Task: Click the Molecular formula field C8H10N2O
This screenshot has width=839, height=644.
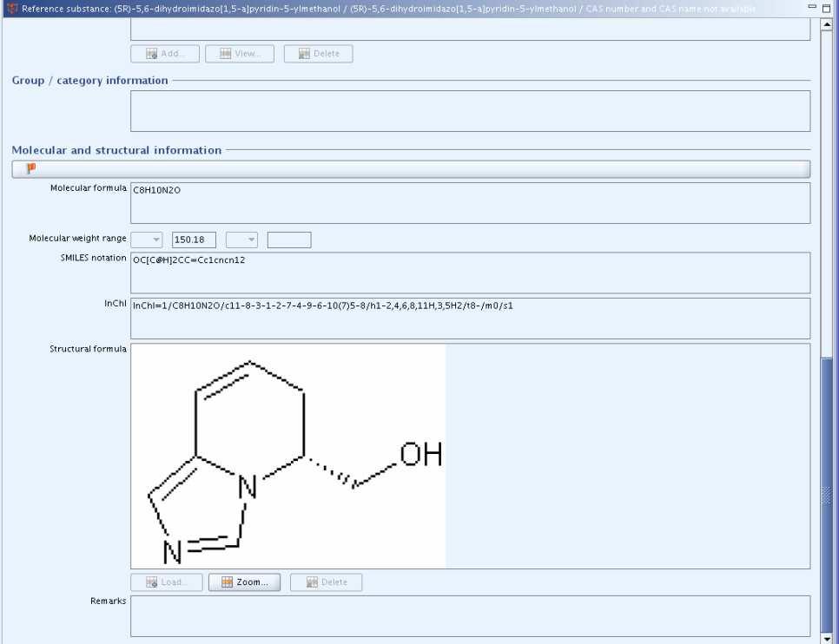Action: coord(471,203)
